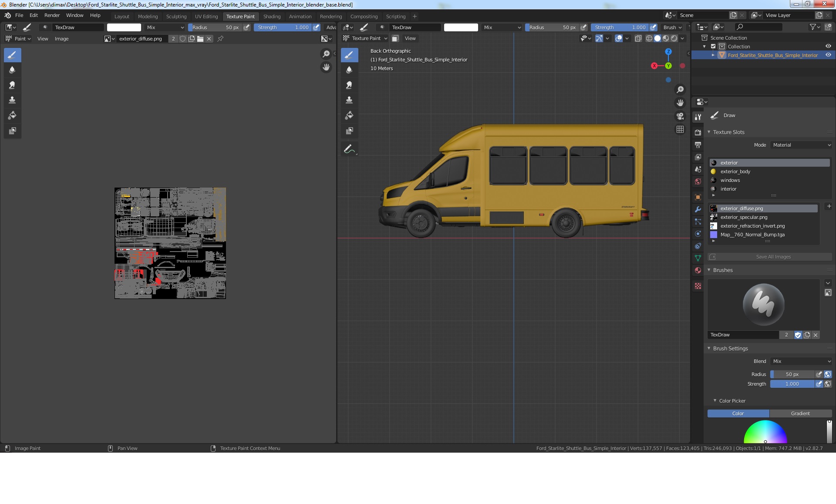Open Texture Paint mode dropdown in viewport
This screenshot has height=504, width=836.
pos(365,38)
